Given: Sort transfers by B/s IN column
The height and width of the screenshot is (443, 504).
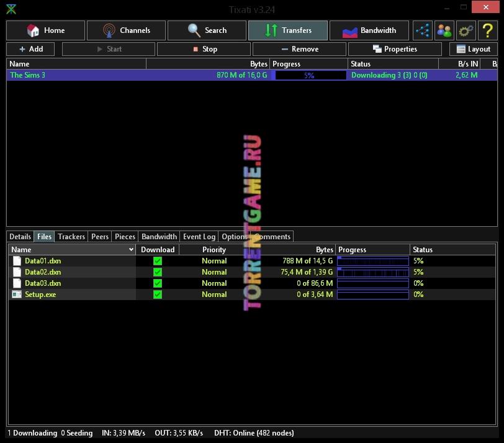Looking at the screenshot, I should [460, 64].
